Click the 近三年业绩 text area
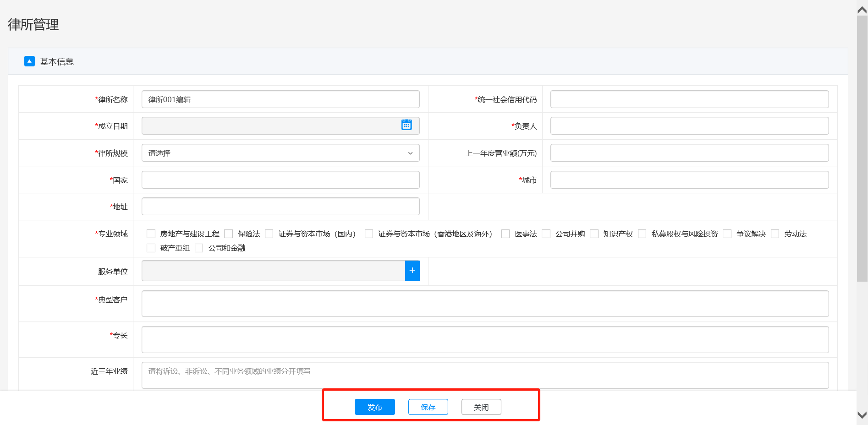868x425 pixels. click(x=485, y=375)
